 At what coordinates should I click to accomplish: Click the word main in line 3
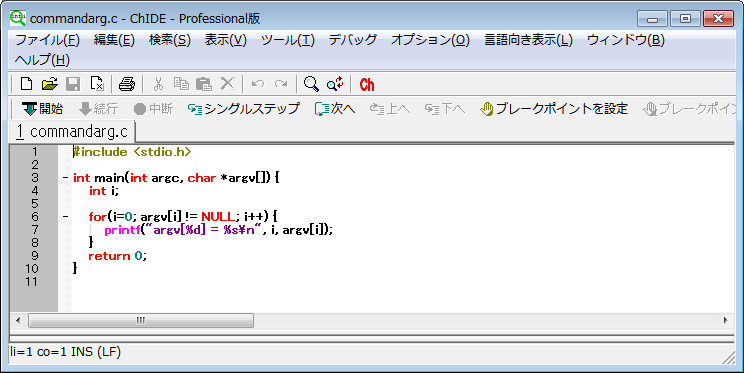click(109, 178)
